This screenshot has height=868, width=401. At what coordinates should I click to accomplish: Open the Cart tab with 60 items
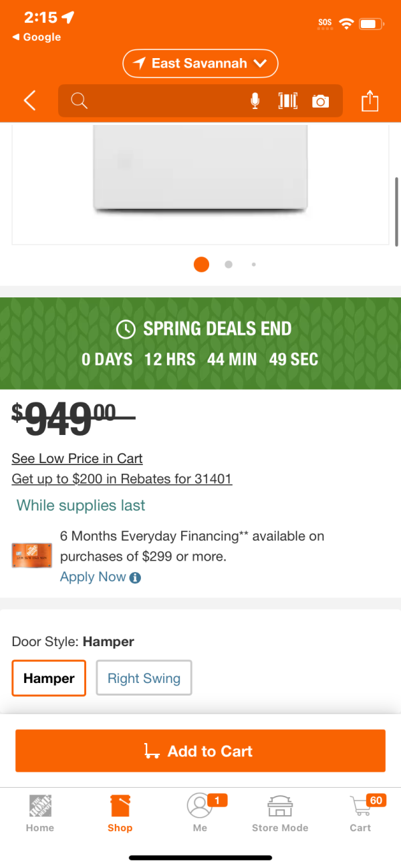pos(361,813)
